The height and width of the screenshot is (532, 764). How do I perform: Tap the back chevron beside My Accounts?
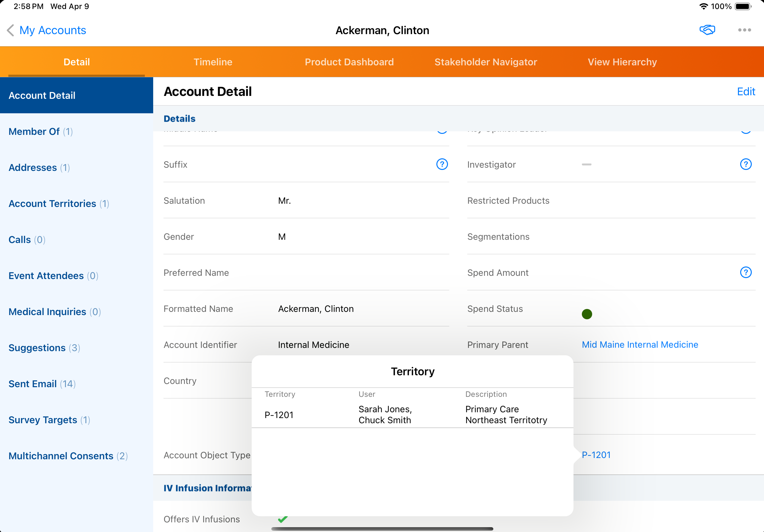click(11, 30)
